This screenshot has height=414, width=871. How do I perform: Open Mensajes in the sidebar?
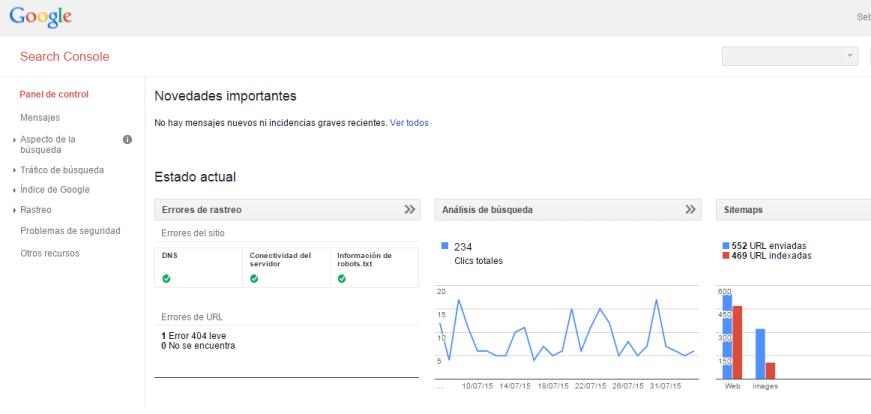click(40, 118)
